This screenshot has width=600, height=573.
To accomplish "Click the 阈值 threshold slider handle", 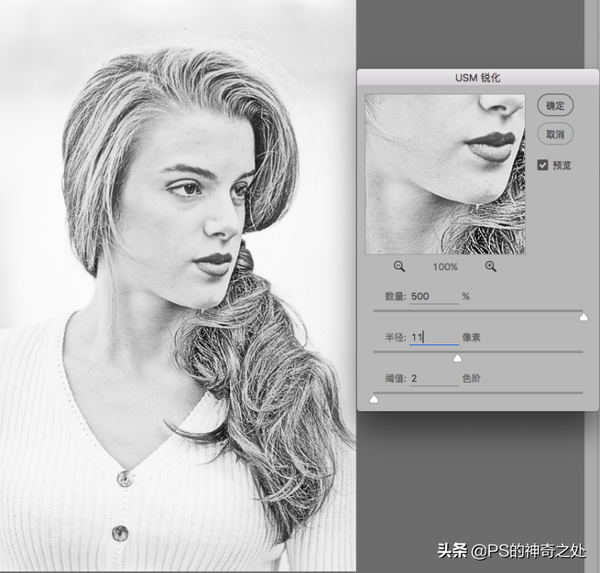I will click(x=374, y=400).
